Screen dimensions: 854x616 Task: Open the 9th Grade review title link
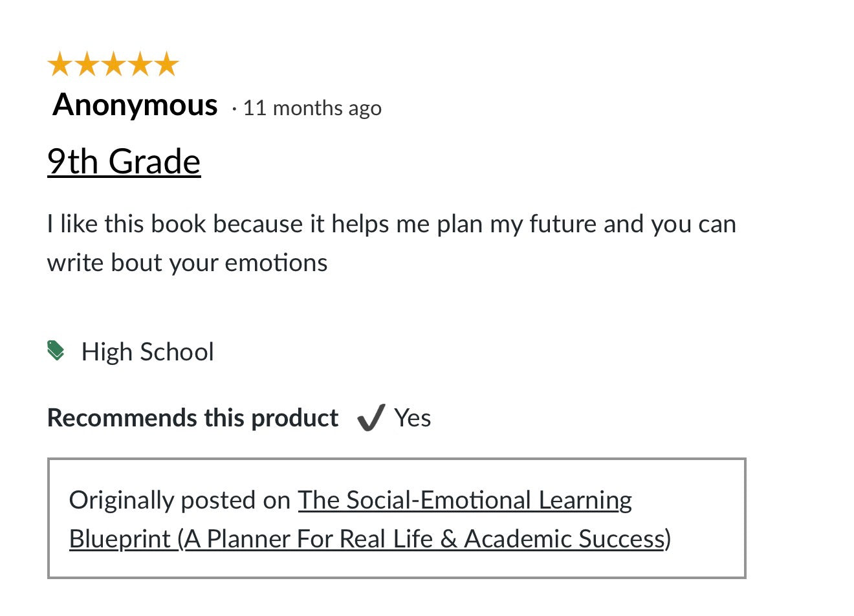point(124,161)
